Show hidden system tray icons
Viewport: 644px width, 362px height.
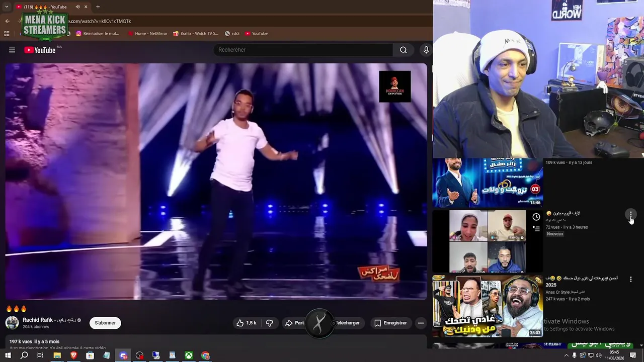pos(566,355)
